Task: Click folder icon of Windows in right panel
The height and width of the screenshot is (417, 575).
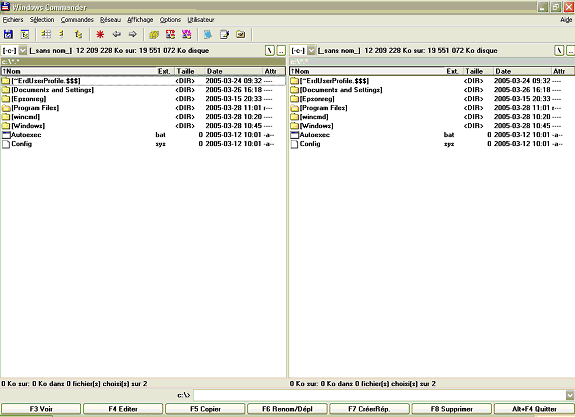Action: click(x=294, y=126)
